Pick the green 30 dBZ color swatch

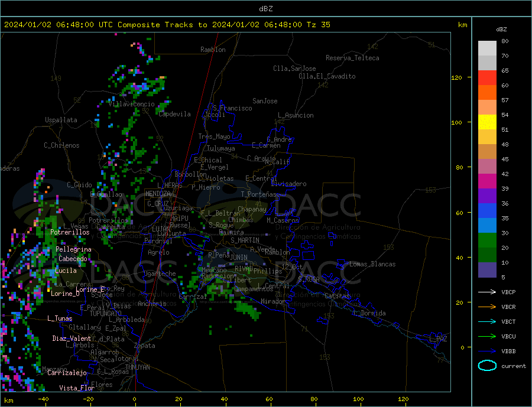pos(487,240)
